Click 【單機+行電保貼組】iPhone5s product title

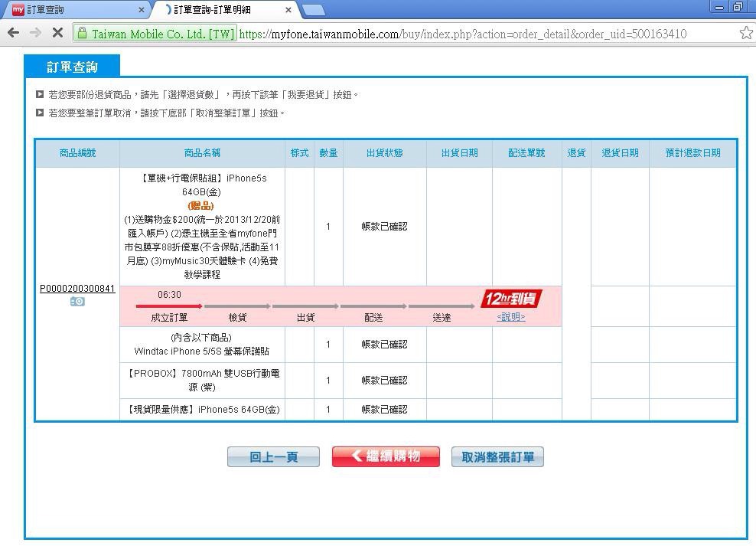pos(203,185)
